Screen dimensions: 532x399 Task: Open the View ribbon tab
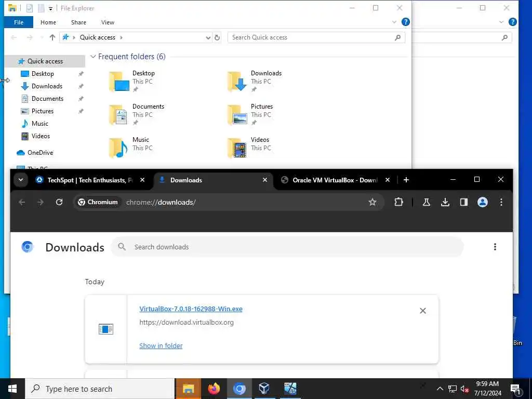pyautogui.click(x=108, y=22)
